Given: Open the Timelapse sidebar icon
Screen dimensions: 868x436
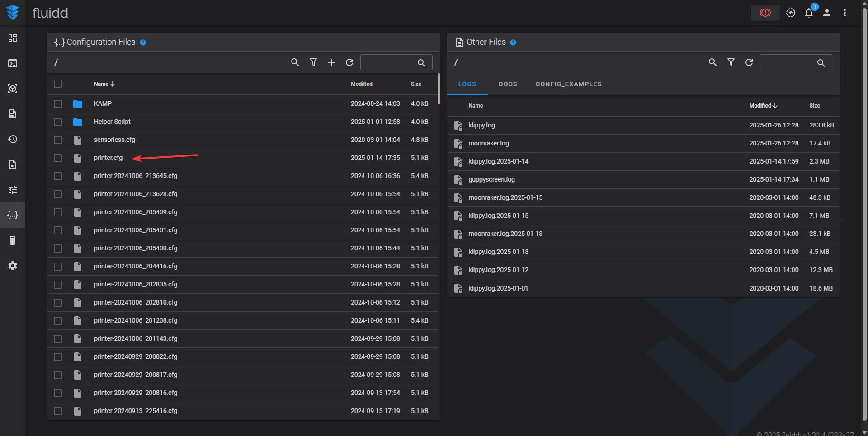Looking at the screenshot, I should [13, 164].
